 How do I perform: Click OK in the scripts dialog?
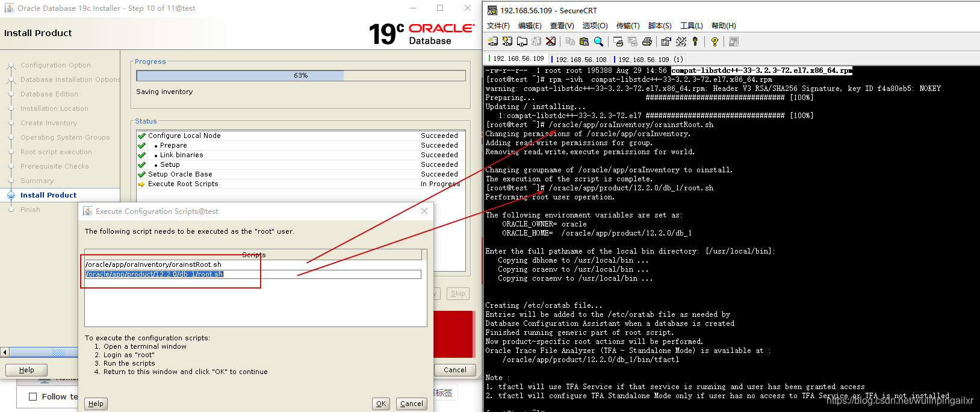click(x=381, y=404)
